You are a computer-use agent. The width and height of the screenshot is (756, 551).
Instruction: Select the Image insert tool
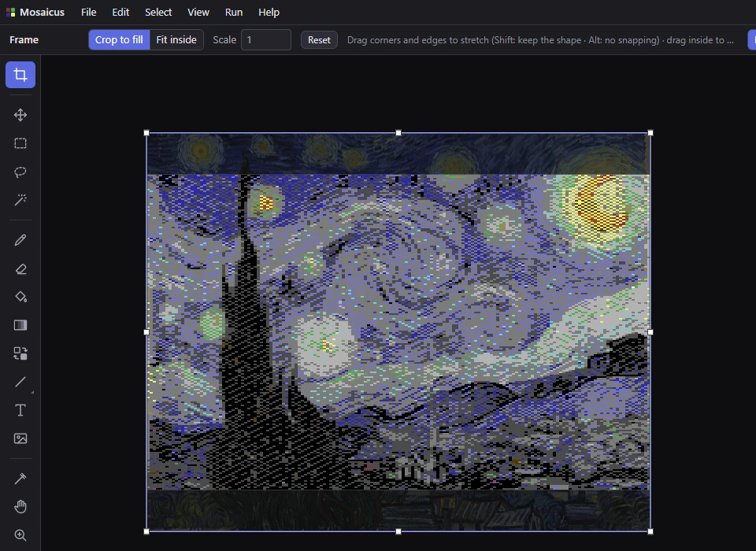coord(20,438)
